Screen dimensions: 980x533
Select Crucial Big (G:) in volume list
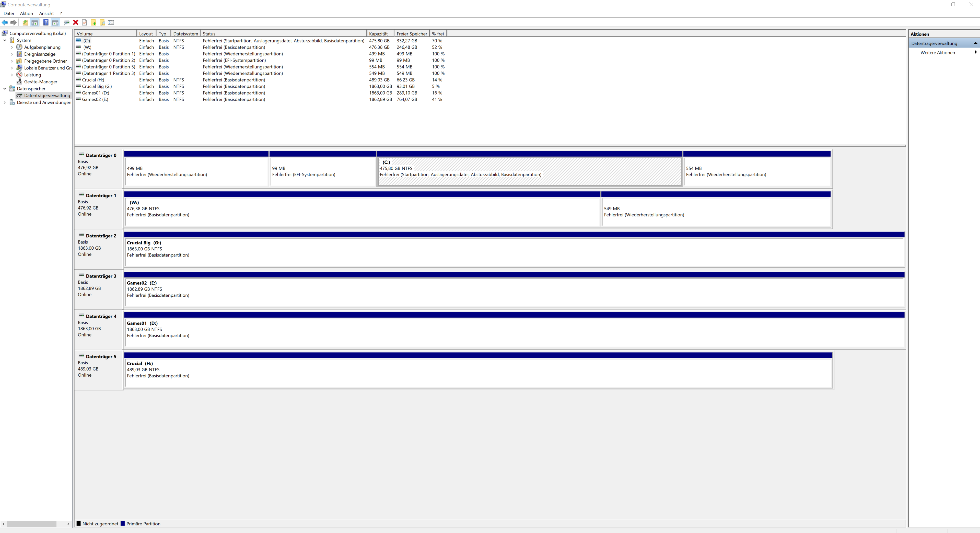point(261,86)
